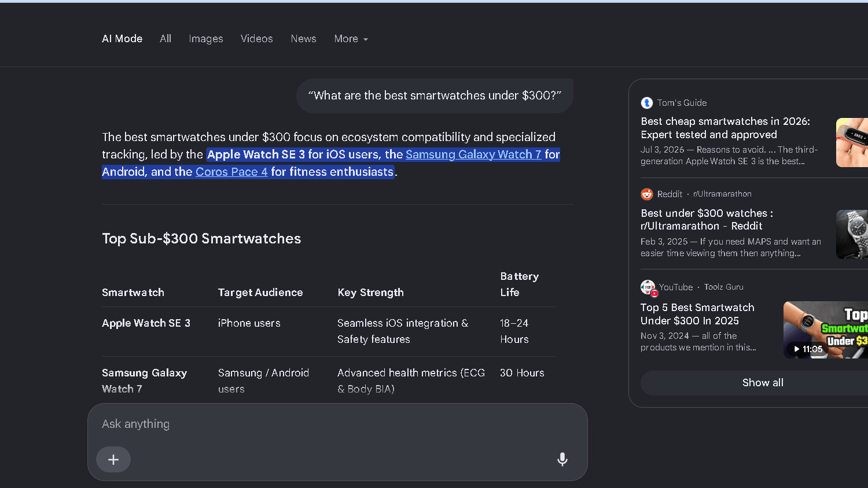Switch to the All results tab
Image resolution: width=868 pixels, height=488 pixels.
click(165, 39)
